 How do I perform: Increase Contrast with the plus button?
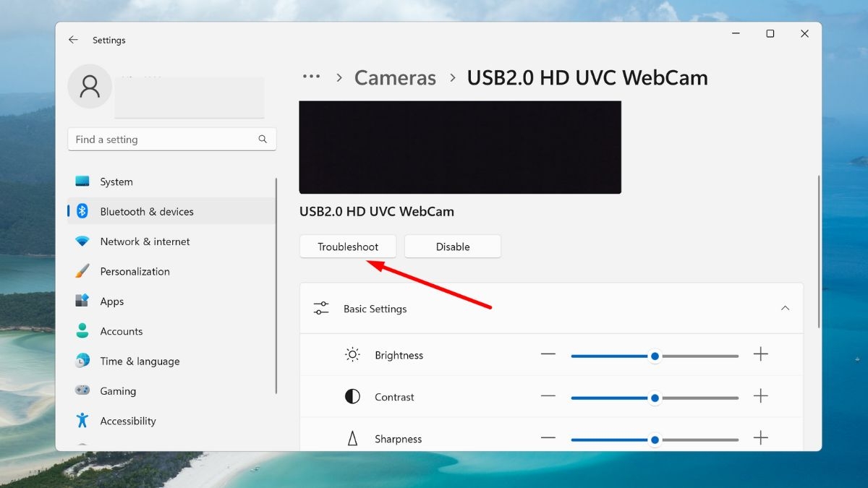click(x=760, y=396)
